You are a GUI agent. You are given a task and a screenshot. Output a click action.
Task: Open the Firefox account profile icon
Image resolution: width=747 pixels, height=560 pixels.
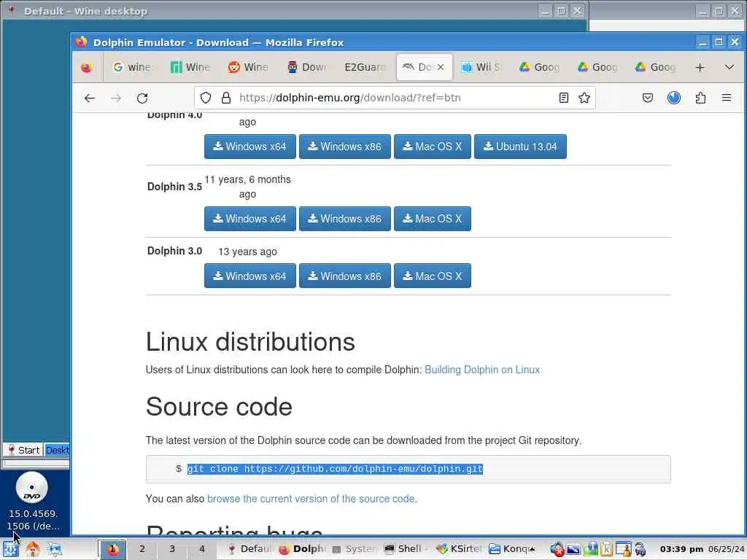(x=673, y=98)
